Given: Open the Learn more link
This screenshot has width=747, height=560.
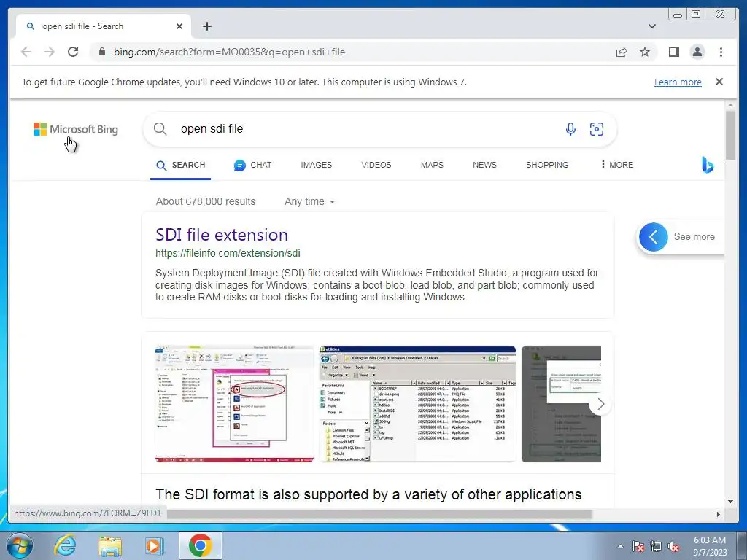Looking at the screenshot, I should click(678, 82).
